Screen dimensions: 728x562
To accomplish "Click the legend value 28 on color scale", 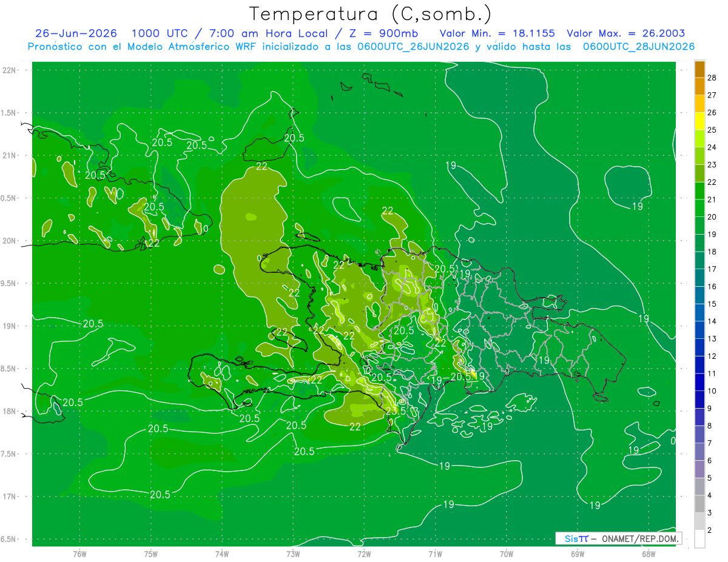I will 712,78.
